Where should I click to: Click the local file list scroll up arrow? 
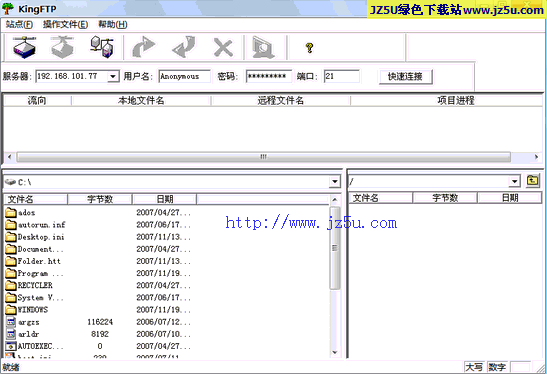[x=335, y=200]
